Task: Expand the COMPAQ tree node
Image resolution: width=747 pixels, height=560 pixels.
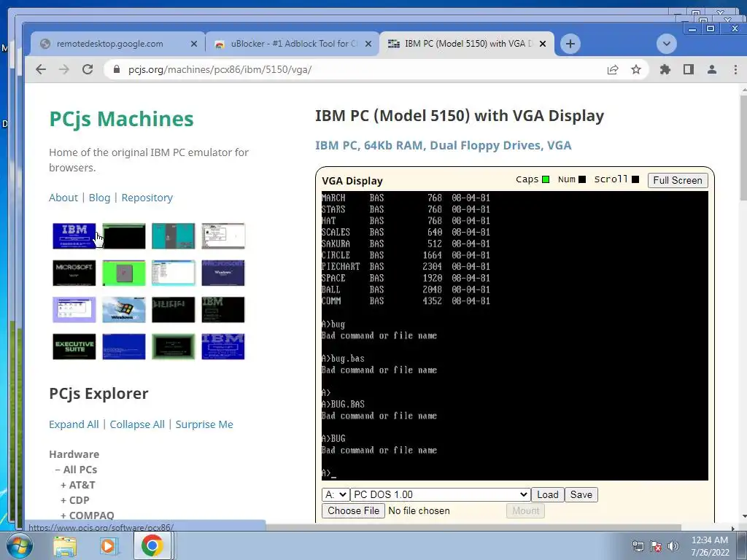Action: pos(88,516)
